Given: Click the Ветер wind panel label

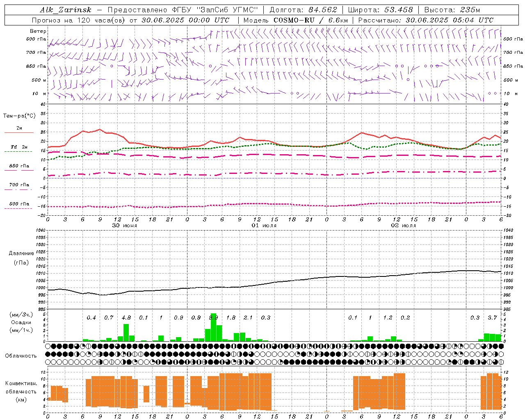Looking at the screenshot, I should 38,31.
